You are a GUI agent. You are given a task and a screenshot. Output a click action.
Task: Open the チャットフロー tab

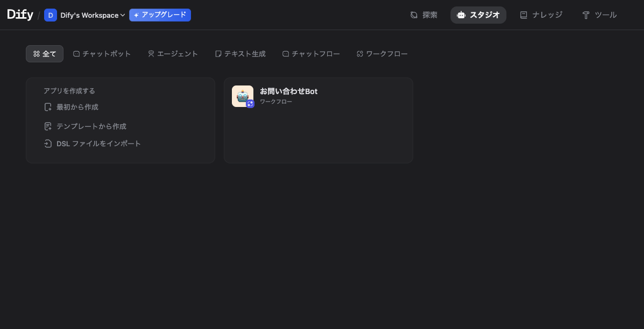(311, 53)
